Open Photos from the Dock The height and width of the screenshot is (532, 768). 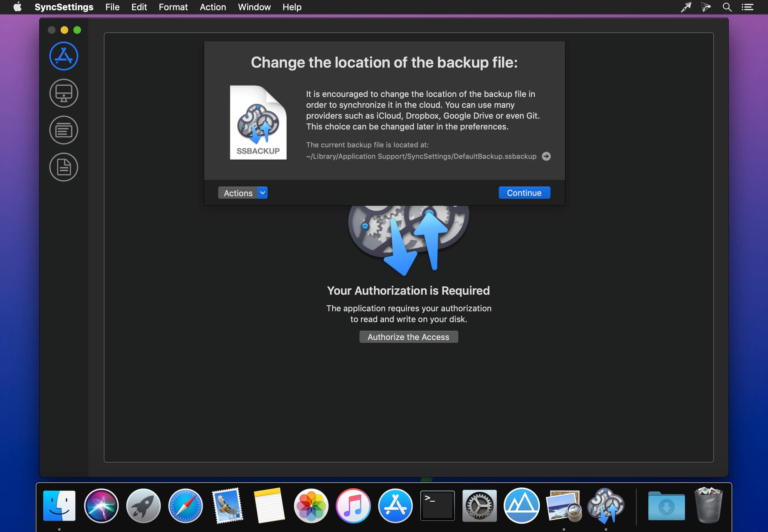coord(311,505)
